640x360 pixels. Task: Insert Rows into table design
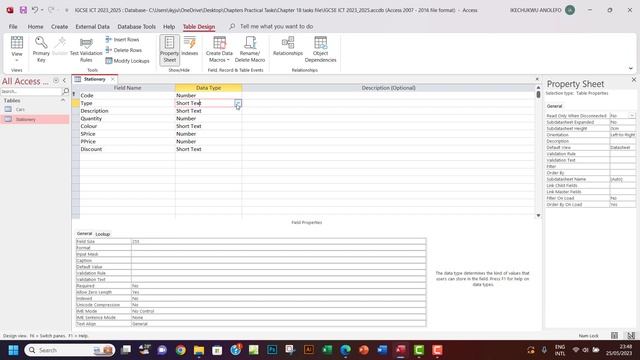[x=122, y=40]
